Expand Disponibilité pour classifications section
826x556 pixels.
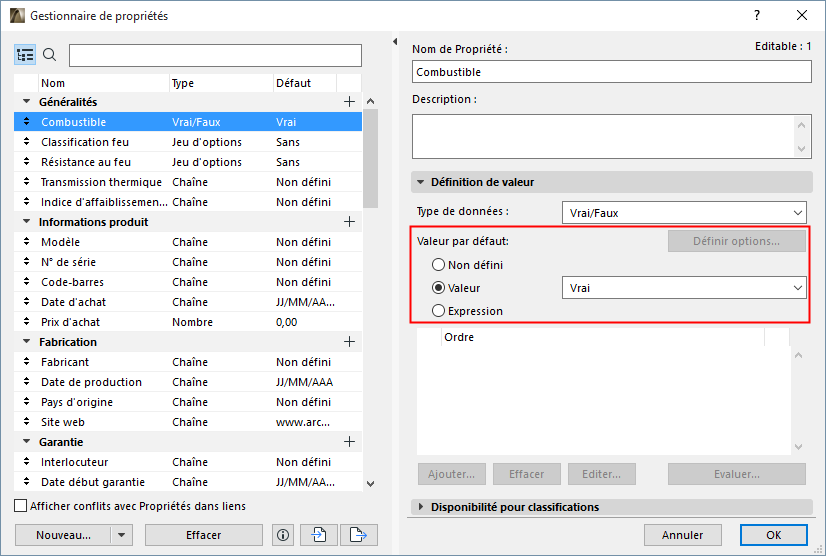pos(420,507)
